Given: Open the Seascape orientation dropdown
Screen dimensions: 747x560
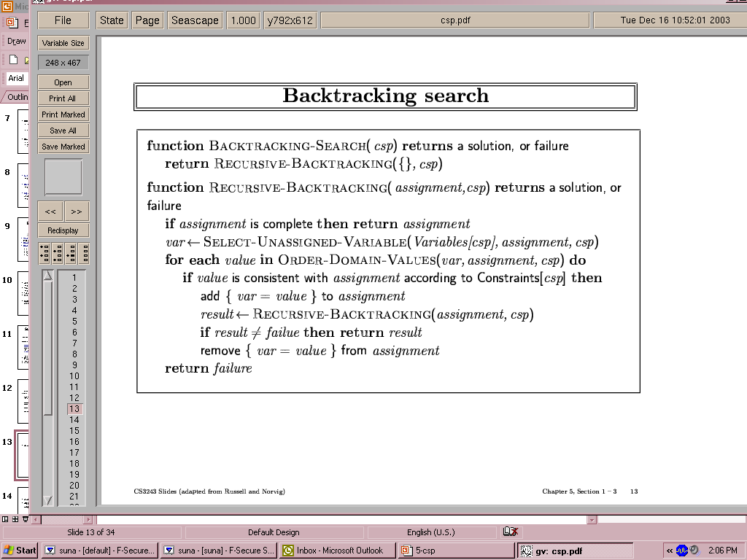Looking at the screenshot, I should pos(195,20).
